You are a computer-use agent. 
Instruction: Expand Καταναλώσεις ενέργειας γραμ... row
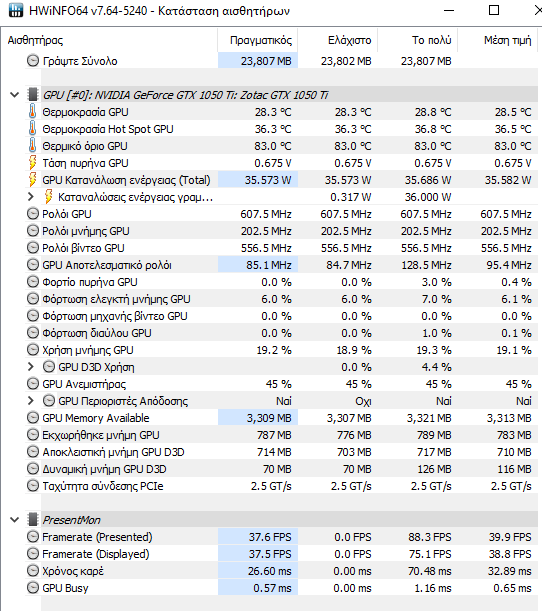coord(31,197)
